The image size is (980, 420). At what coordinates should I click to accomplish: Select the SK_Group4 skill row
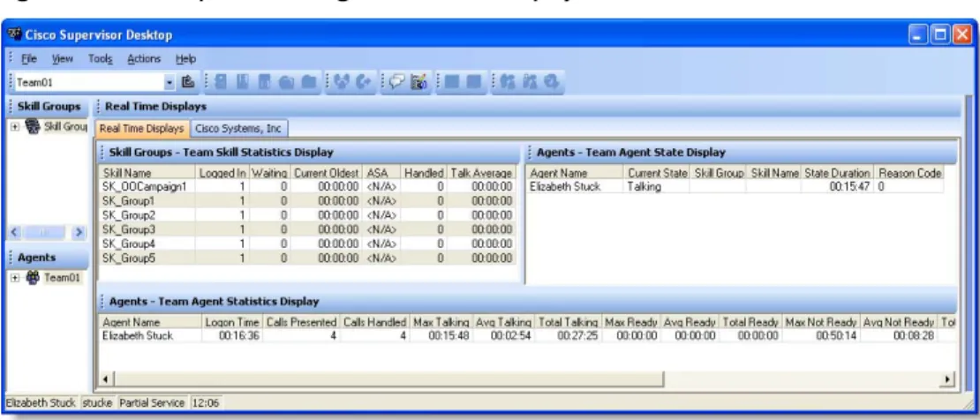coord(308,244)
